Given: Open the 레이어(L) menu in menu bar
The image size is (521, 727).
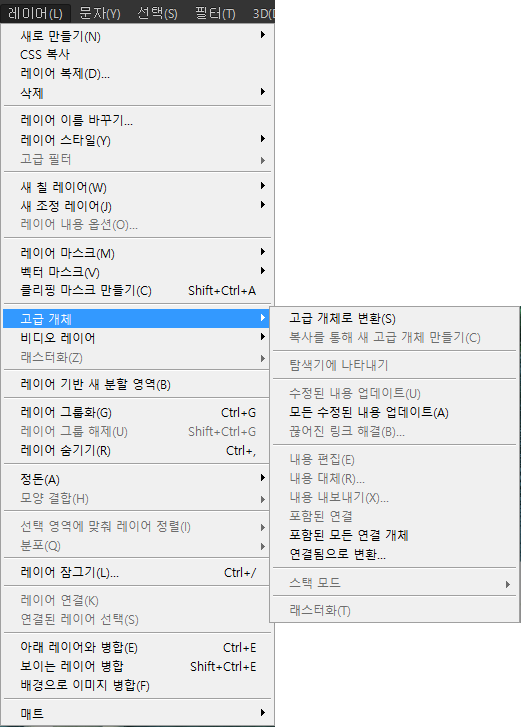Looking at the screenshot, I should (x=35, y=13).
